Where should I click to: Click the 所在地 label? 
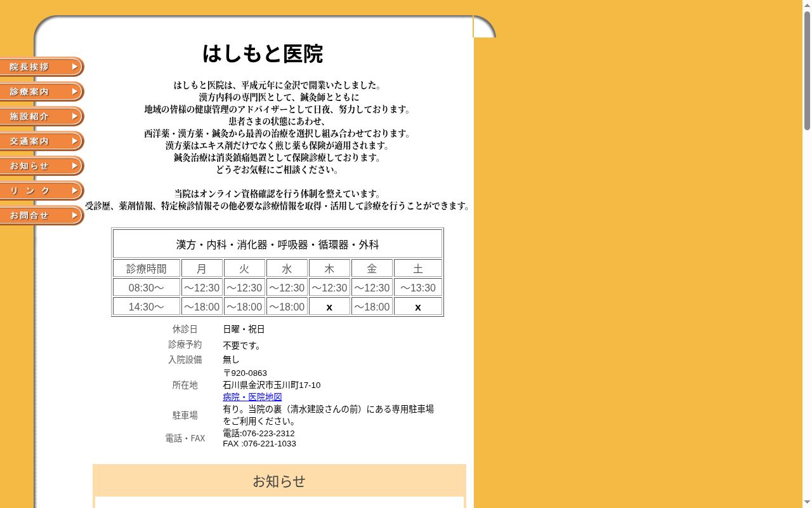tap(185, 385)
